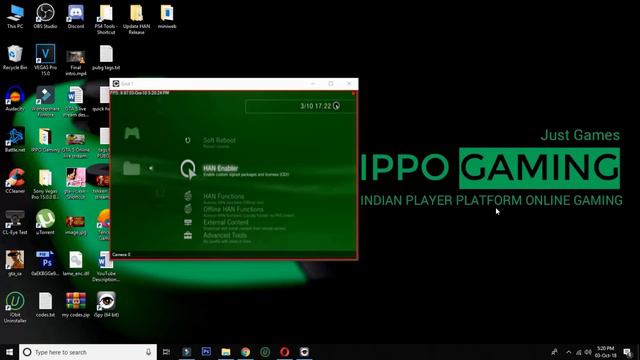Click the volume icon in system tray

pos(588,352)
